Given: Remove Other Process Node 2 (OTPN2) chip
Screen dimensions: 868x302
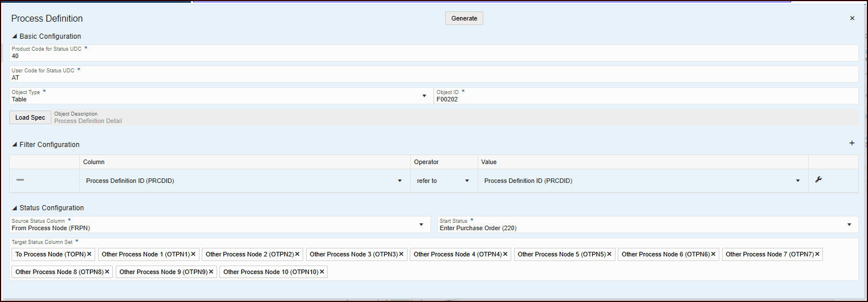Looking at the screenshot, I should pos(297,254).
